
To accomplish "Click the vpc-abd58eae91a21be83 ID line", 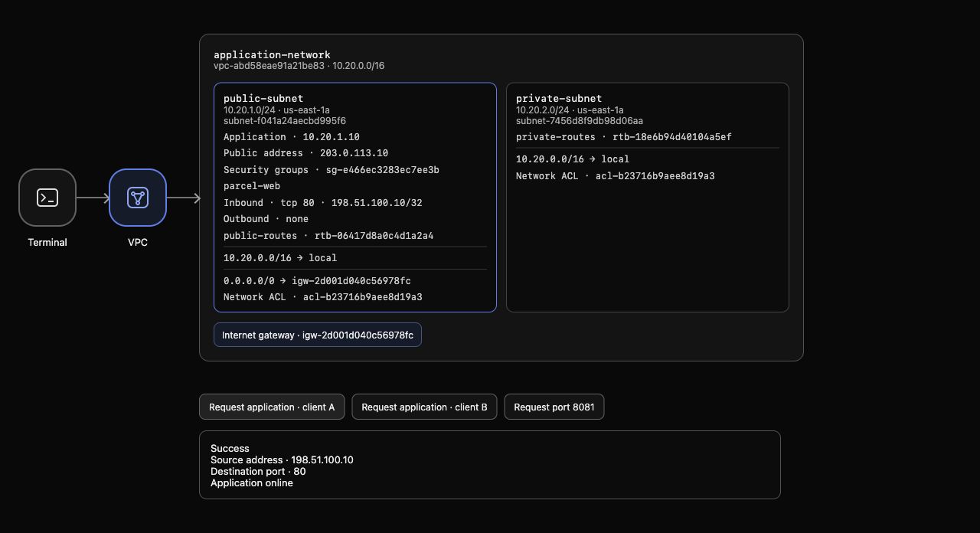I will (299, 66).
